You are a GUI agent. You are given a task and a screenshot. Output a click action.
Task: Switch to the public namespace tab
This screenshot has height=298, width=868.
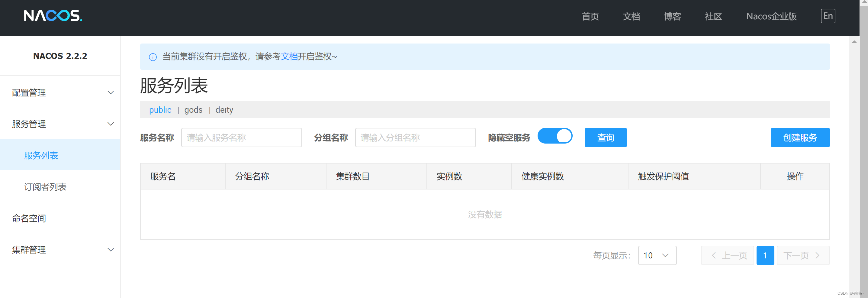[160, 109]
